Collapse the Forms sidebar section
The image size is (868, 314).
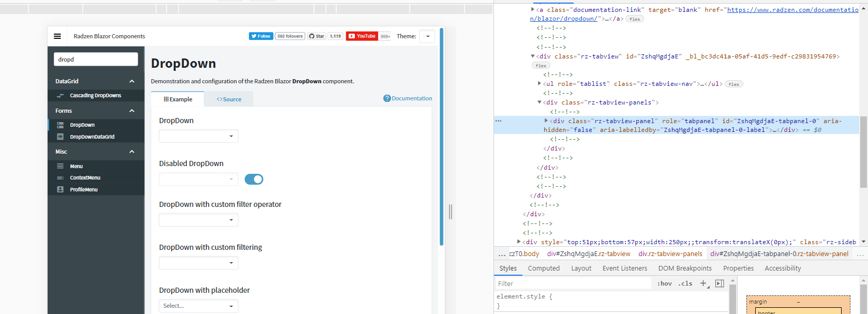coord(132,111)
